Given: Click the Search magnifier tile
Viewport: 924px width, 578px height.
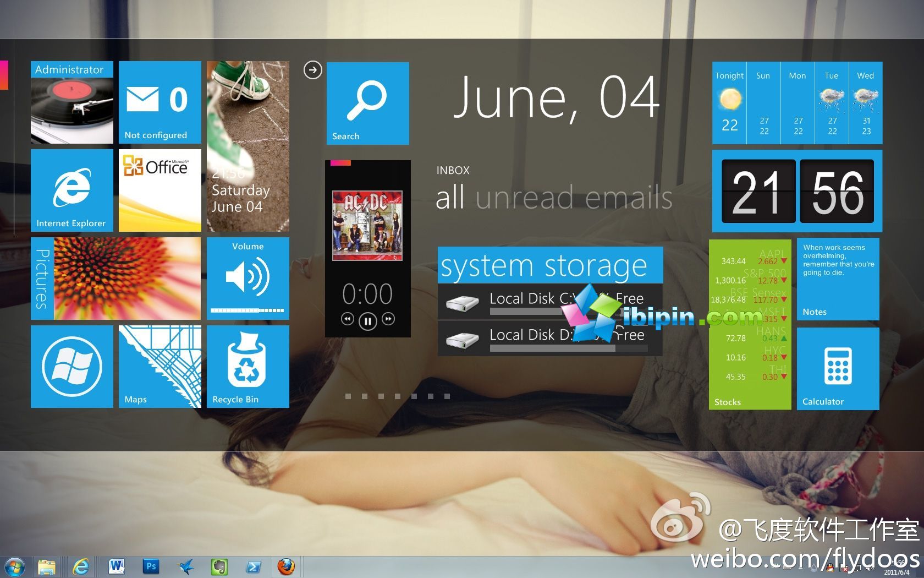Looking at the screenshot, I should pyautogui.click(x=367, y=103).
